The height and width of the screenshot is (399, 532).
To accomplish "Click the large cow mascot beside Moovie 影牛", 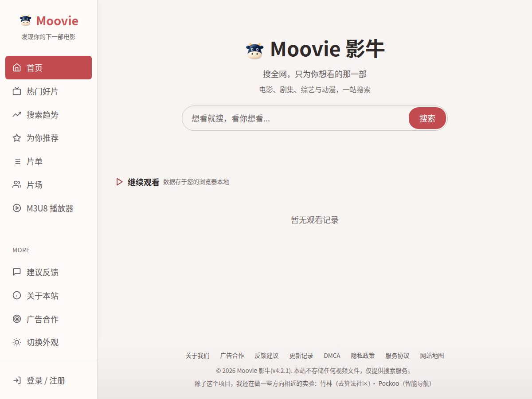I will (254, 51).
